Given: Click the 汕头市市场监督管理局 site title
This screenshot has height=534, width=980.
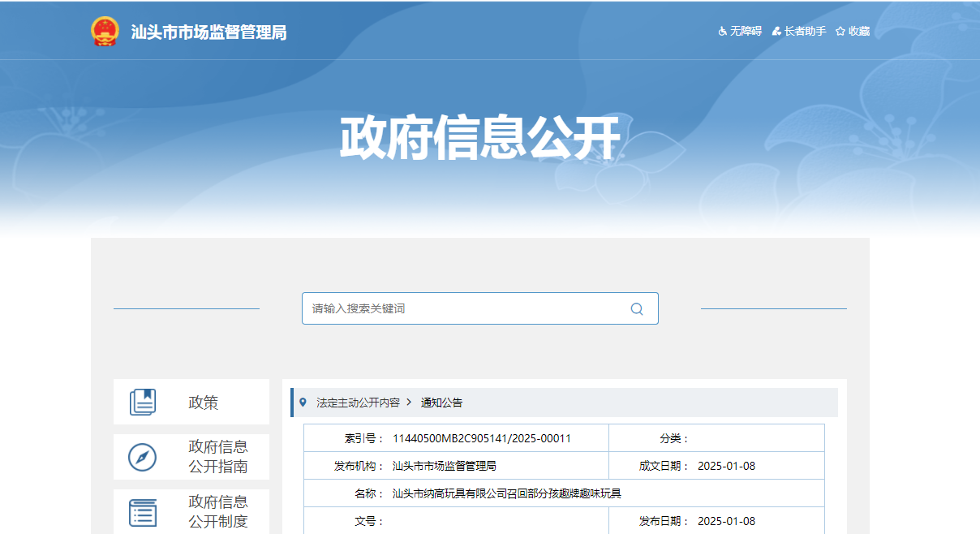Looking at the screenshot, I should pos(208,32).
